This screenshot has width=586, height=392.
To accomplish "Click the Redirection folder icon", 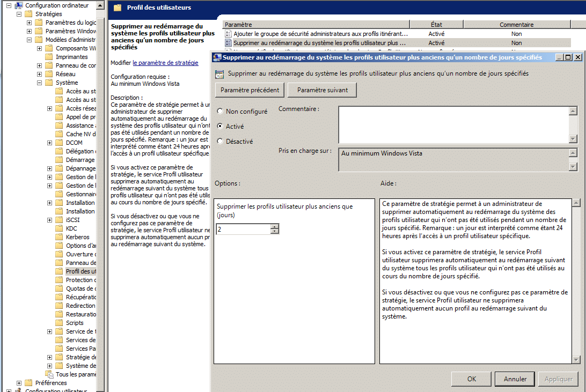I will pos(59,306).
